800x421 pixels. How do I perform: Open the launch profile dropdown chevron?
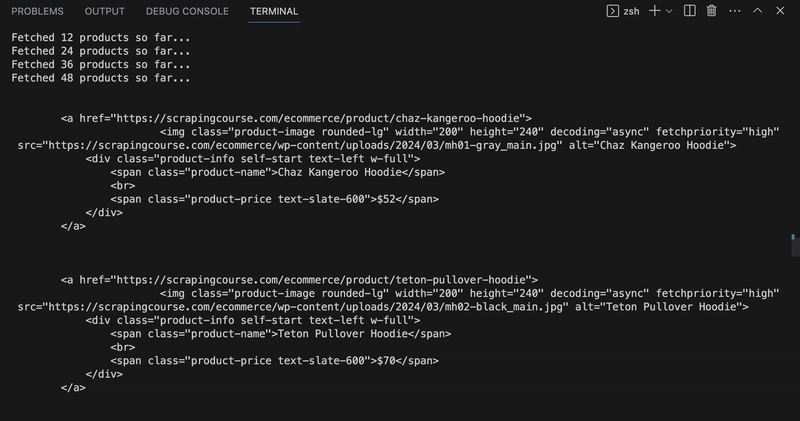669,11
